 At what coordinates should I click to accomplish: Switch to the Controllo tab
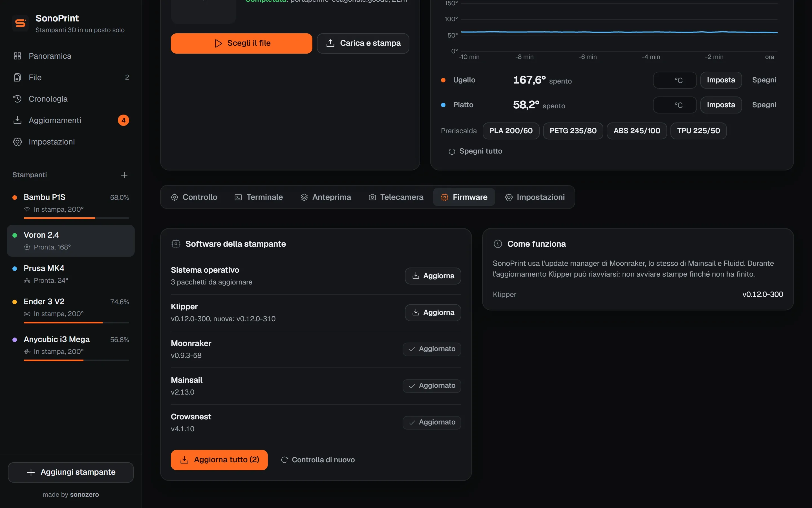(x=194, y=197)
